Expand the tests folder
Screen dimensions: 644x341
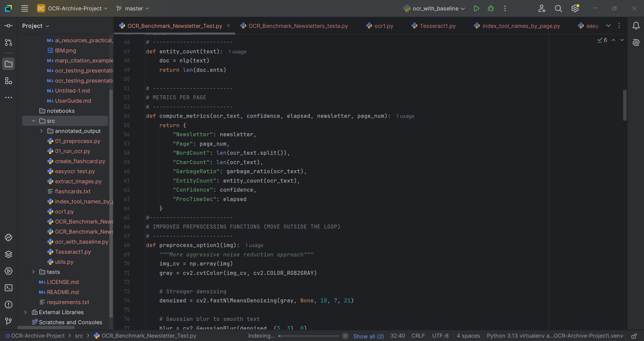33,272
